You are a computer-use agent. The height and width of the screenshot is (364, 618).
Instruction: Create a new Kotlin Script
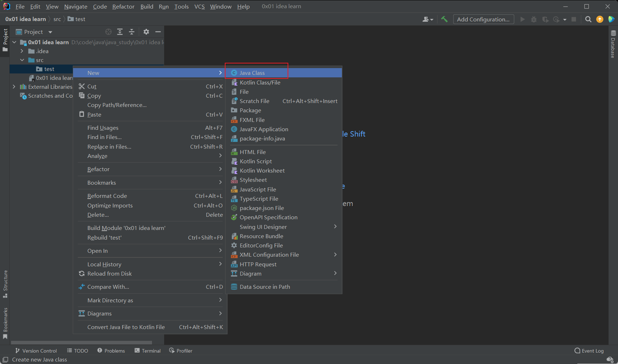coord(284,161)
